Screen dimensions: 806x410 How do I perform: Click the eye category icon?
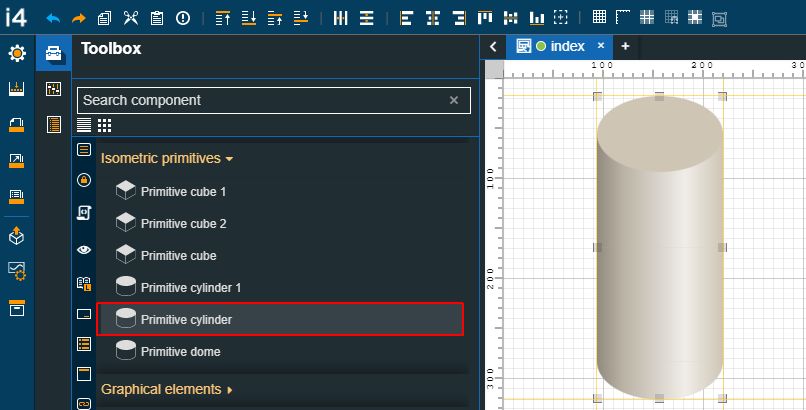coord(84,250)
